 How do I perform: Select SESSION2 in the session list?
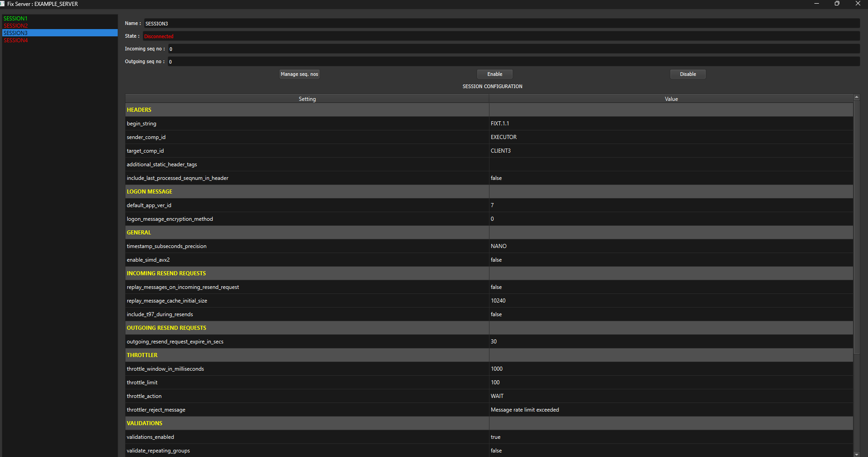tap(16, 26)
